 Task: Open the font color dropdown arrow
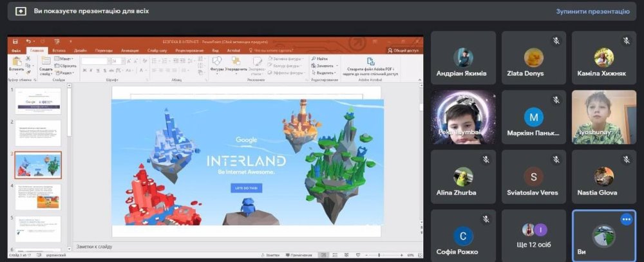[x=146, y=71]
